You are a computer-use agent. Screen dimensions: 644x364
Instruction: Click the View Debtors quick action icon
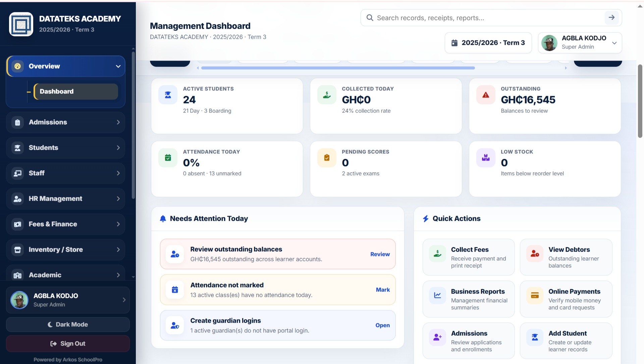(x=535, y=253)
